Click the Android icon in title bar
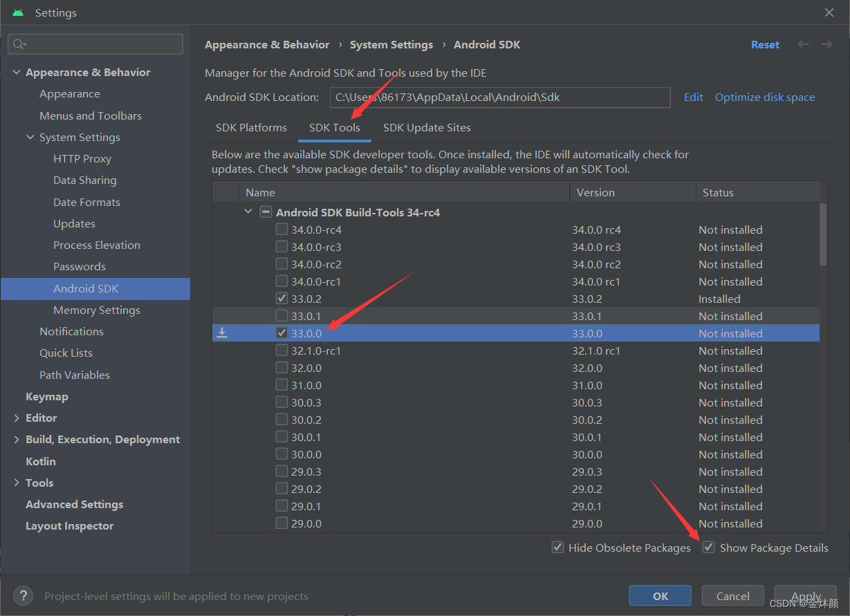The image size is (850, 616). tap(18, 12)
